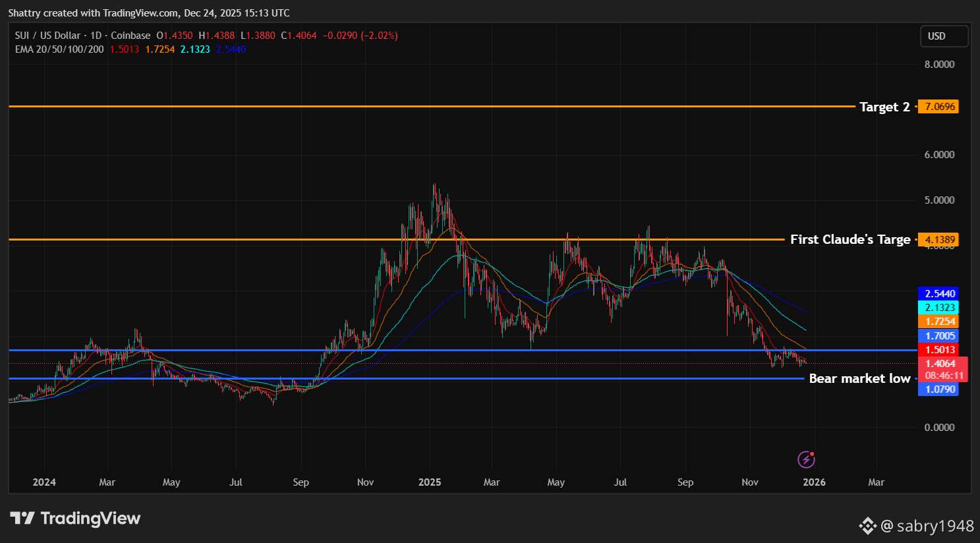The image size is (980, 543).
Task: Click the 1.7254 EMA 50 price tag
Action: (x=939, y=322)
